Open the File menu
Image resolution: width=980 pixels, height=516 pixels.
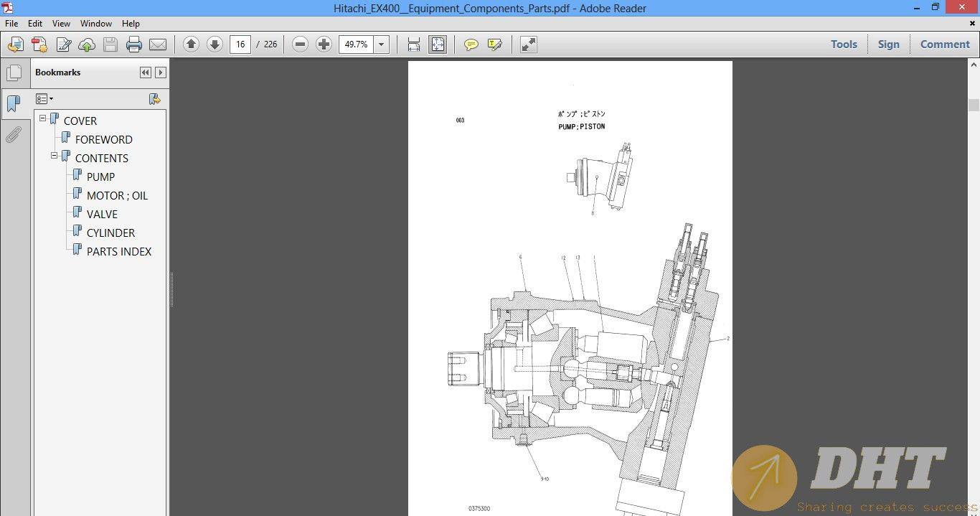point(11,24)
